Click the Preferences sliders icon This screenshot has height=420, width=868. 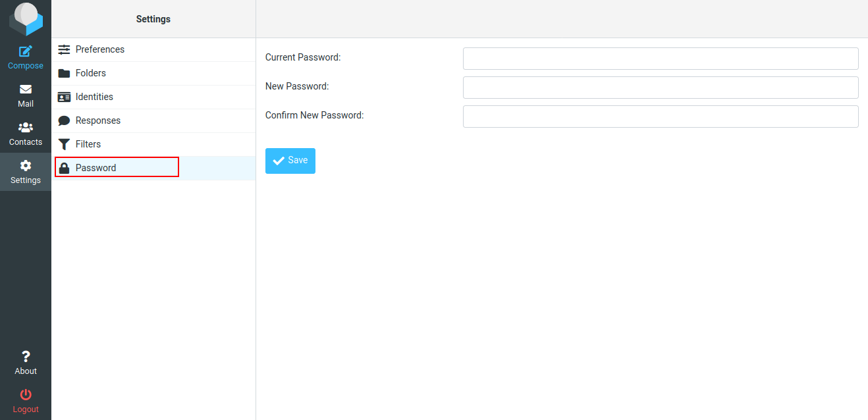click(x=64, y=49)
